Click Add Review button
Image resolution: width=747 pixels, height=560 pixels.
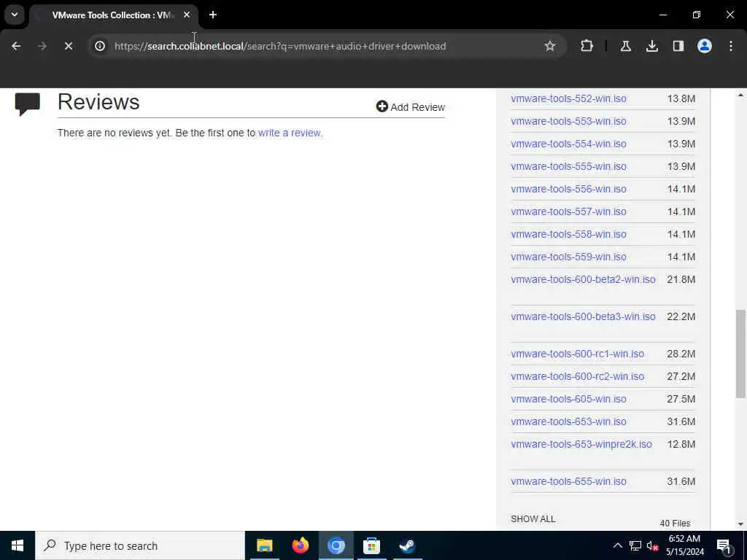pyautogui.click(x=411, y=106)
